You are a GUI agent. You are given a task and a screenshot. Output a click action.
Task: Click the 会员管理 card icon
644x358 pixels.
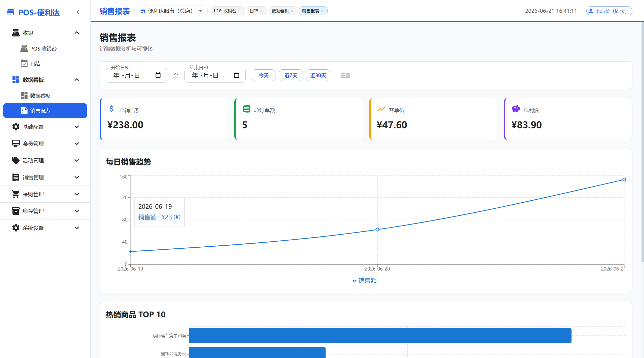point(16,144)
